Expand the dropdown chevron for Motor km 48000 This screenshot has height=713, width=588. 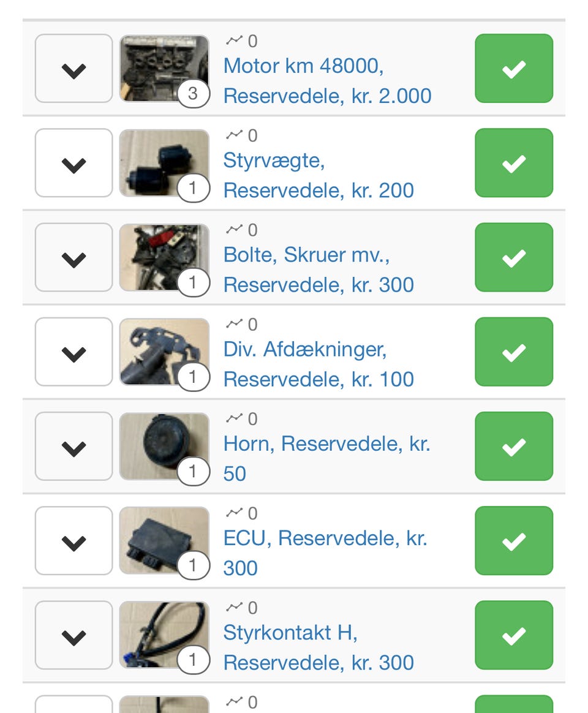(74, 69)
